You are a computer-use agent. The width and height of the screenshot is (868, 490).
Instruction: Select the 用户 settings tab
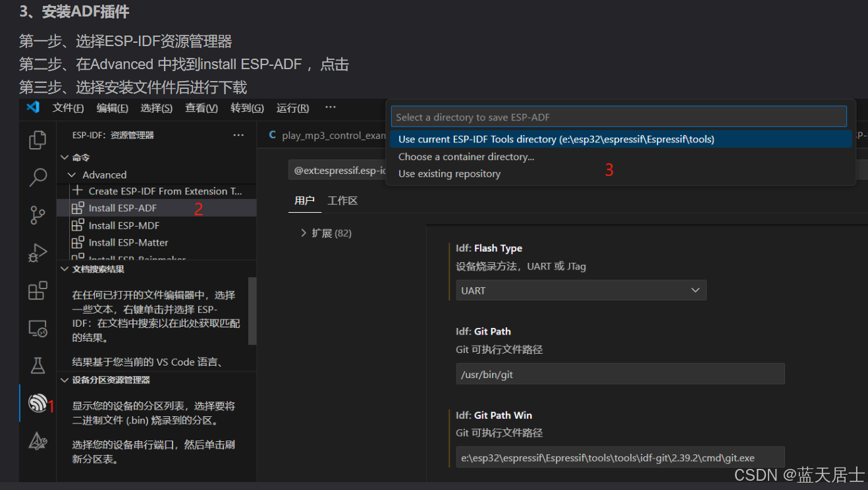(304, 200)
